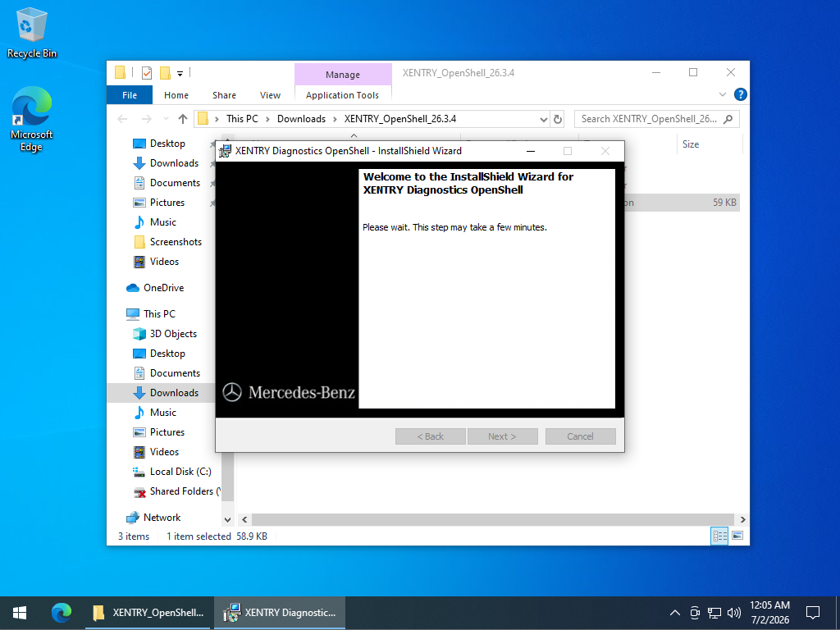
Task: Open Screenshots folder in navigation pane
Action: (x=176, y=242)
